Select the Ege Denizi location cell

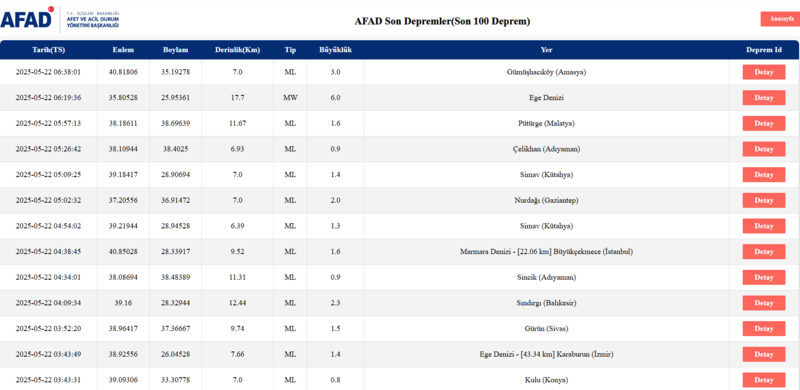(x=546, y=98)
